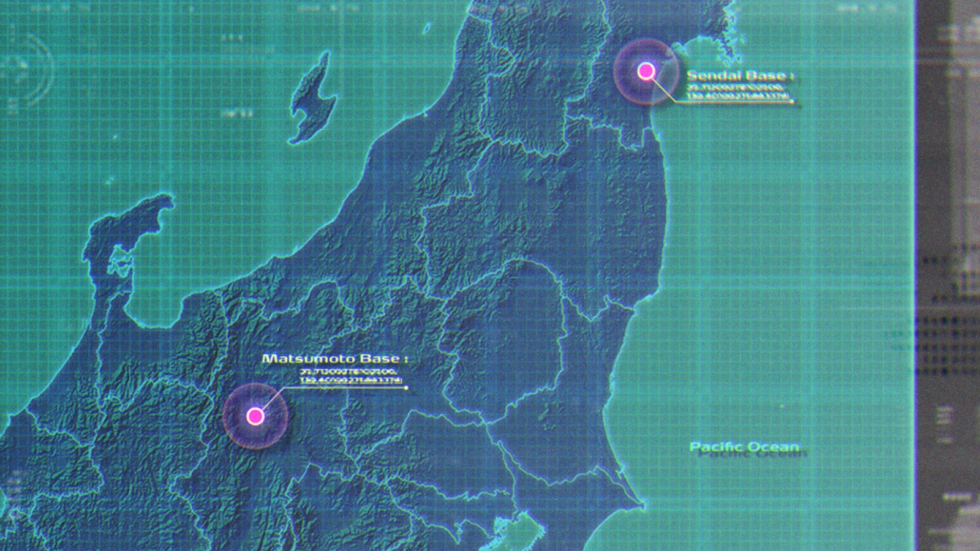Image resolution: width=980 pixels, height=551 pixels.
Task: Select the pink Matsumoto Base map marker
Action: click(x=255, y=416)
